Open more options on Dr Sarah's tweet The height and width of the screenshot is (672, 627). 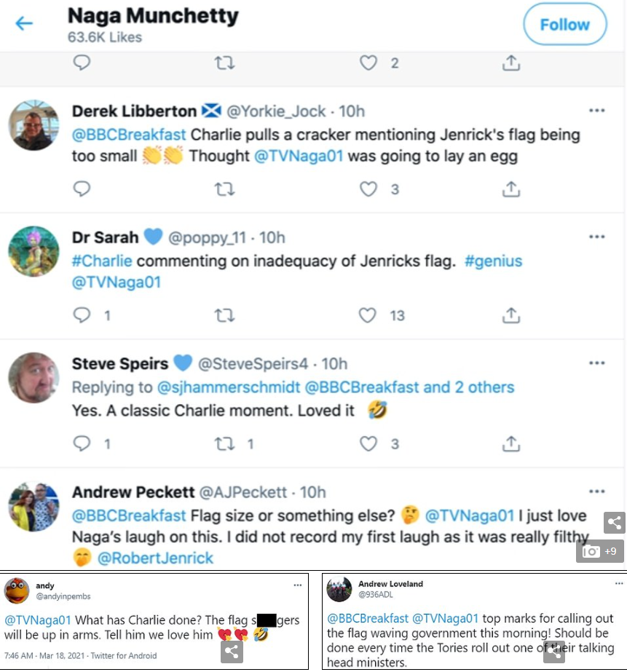(x=597, y=237)
